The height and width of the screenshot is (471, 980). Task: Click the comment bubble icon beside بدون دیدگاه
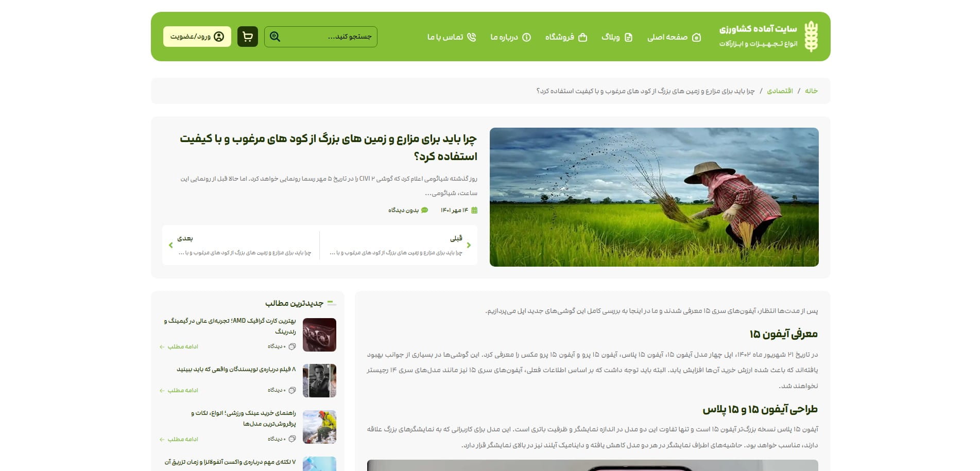[424, 210]
